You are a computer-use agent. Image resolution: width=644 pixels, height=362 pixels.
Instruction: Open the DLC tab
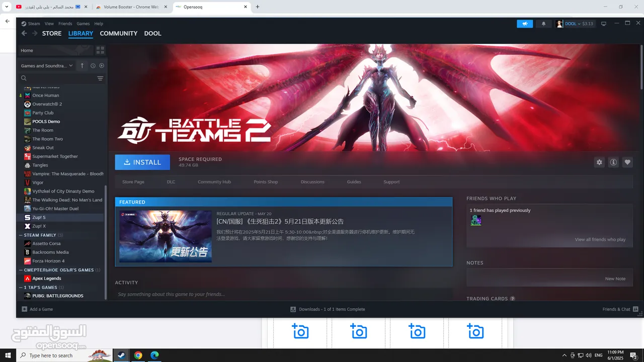coord(171,182)
